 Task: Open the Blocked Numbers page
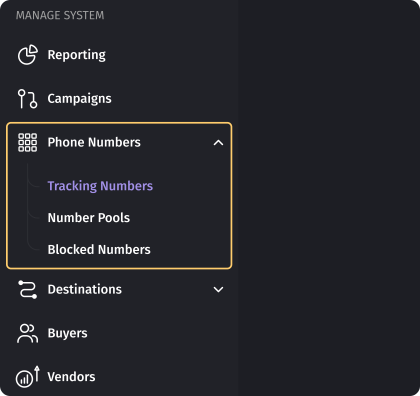[99, 250]
